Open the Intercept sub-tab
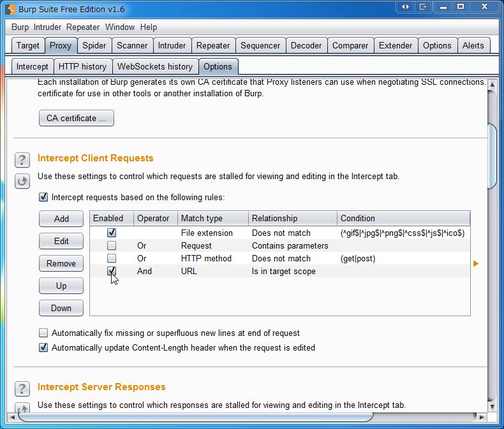 (32, 66)
